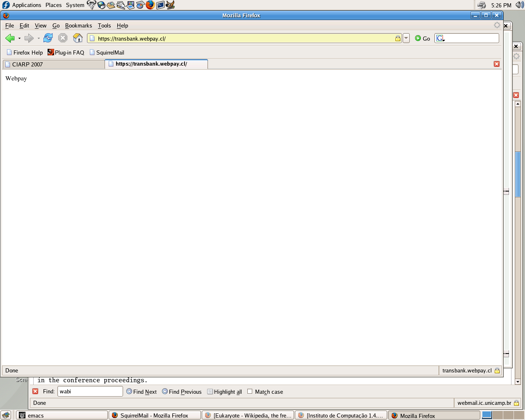Image resolution: width=525 pixels, height=420 pixels.
Task: Click Find Next in the Find bar
Action: 142,392
